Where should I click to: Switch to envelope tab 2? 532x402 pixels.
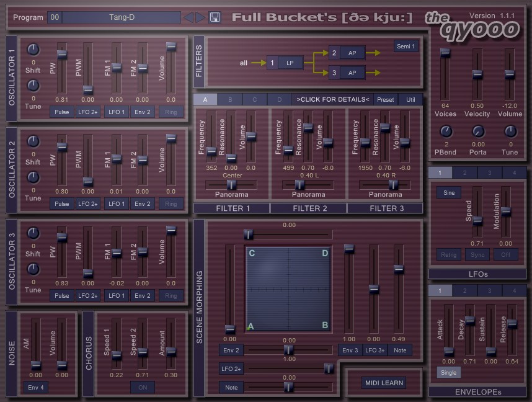click(465, 290)
